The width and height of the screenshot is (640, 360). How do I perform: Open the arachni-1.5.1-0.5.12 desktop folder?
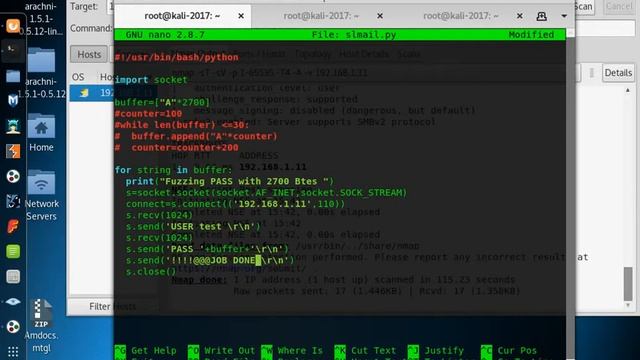click(x=42, y=73)
